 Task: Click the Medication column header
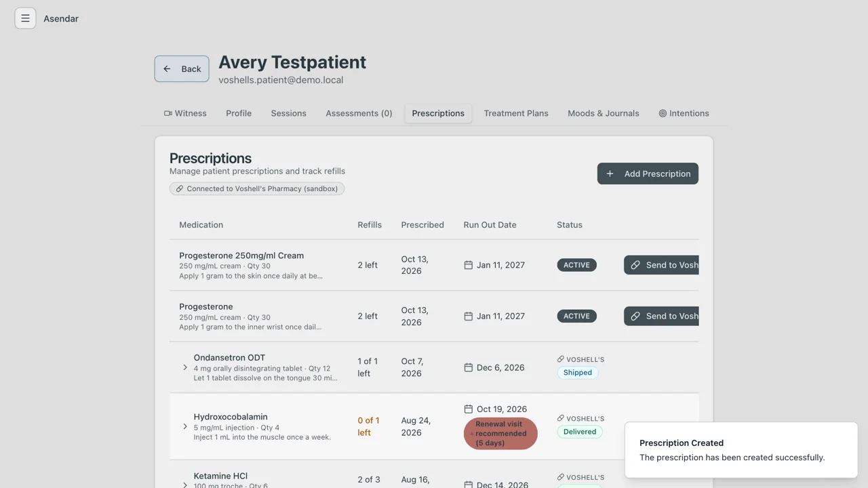(201, 224)
